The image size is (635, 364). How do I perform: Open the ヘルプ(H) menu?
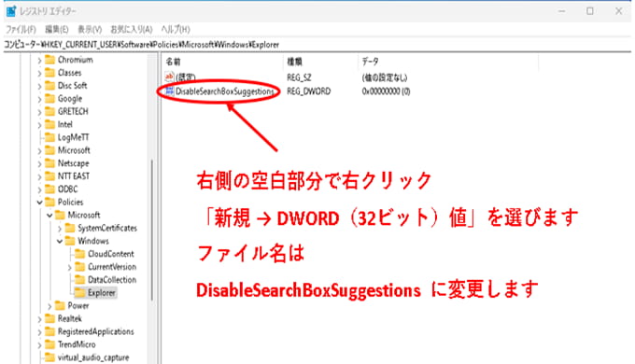(x=176, y=30)
